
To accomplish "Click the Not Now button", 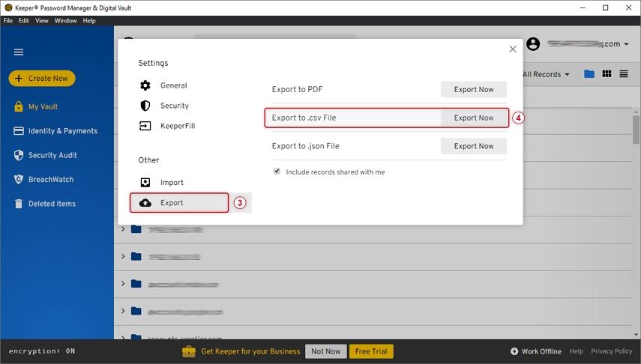I will (326, 351).
